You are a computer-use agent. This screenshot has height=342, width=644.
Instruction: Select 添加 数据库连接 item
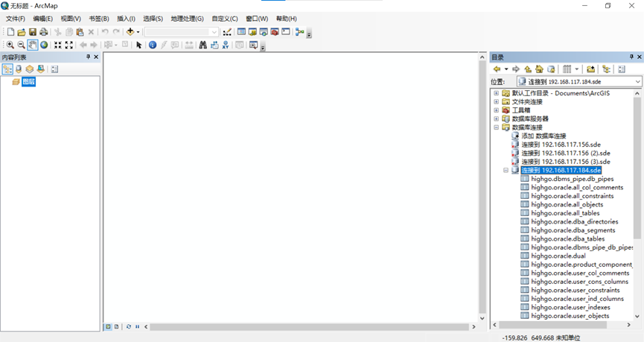click(x=543, y=136)
